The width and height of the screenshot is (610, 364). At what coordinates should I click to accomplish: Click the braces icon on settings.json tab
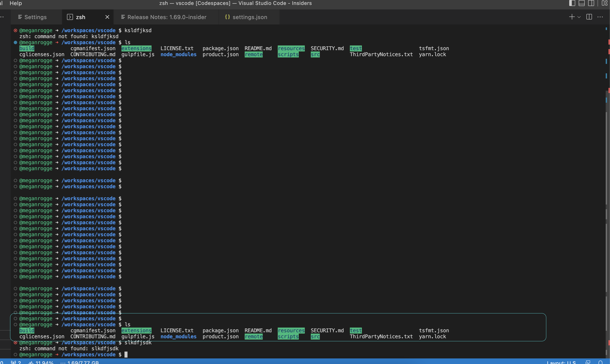tap(227, 17)
